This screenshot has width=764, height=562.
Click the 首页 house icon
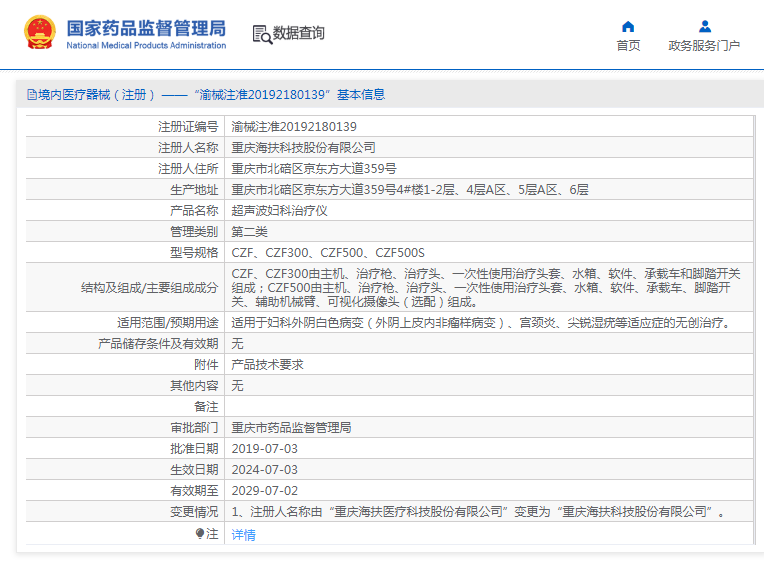(x=628, y=27)
